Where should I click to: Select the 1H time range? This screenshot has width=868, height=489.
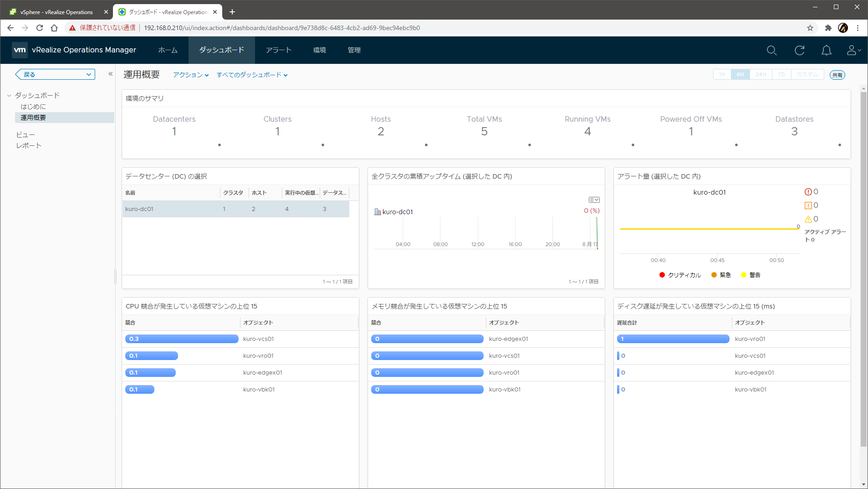[722, 74]
